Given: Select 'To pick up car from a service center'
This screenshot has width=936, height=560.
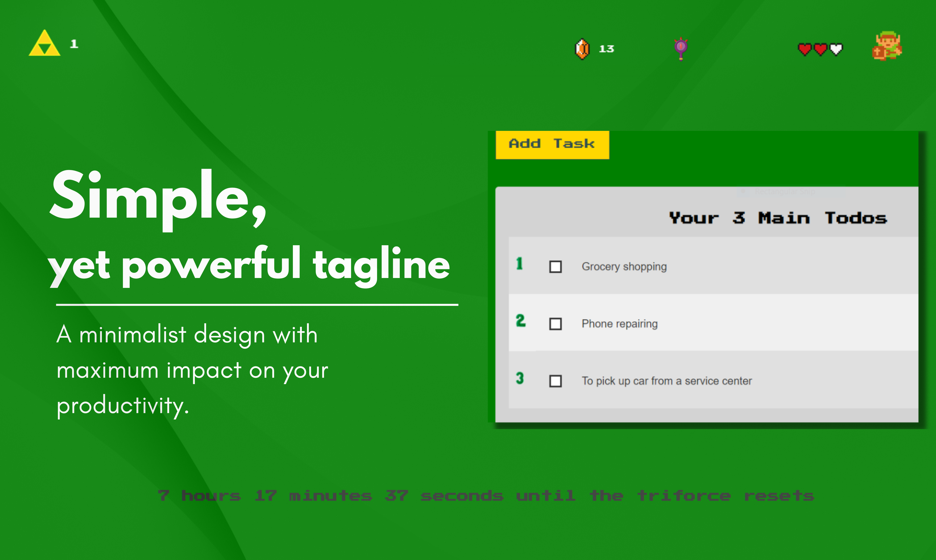Looking at the screenshot, I should click(x=667, y=381).
